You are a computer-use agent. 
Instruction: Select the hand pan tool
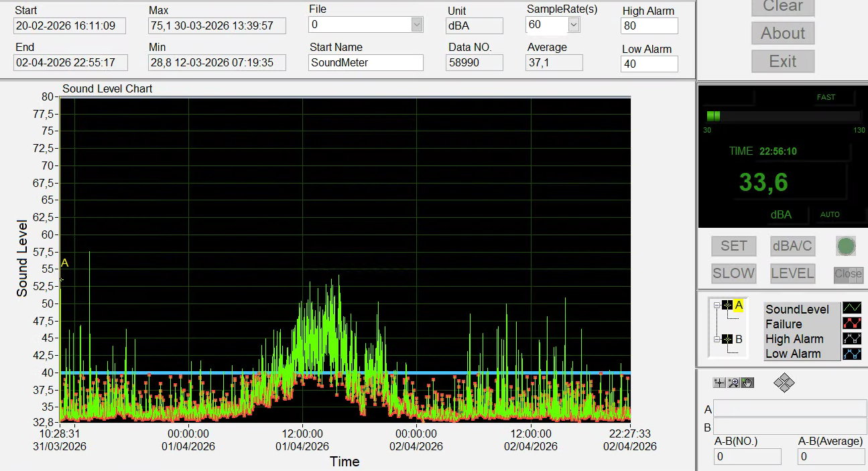pos(747,383)
